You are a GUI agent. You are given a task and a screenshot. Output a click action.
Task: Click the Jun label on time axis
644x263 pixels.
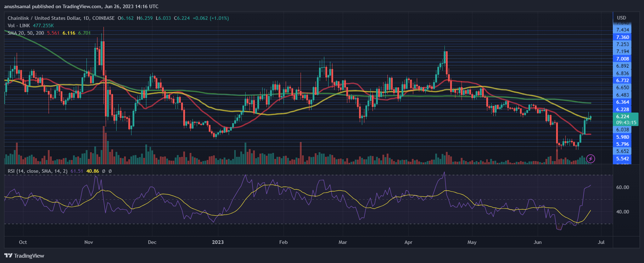click(538, 242)
